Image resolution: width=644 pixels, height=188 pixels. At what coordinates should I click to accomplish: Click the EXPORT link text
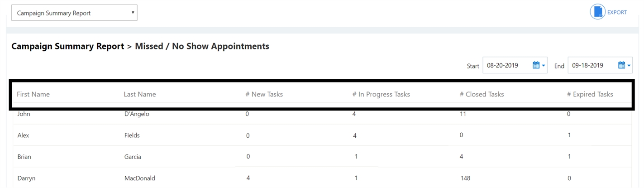click(617, 12)
